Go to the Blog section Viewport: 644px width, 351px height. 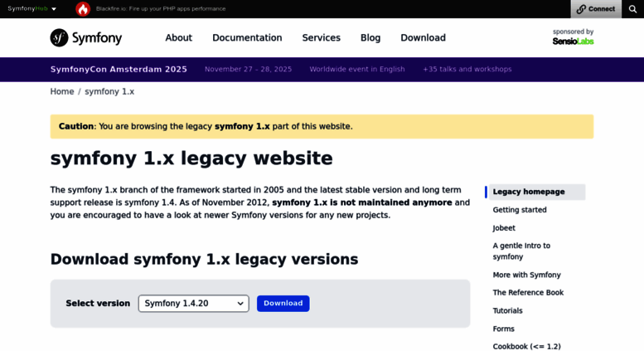(370, 38)
